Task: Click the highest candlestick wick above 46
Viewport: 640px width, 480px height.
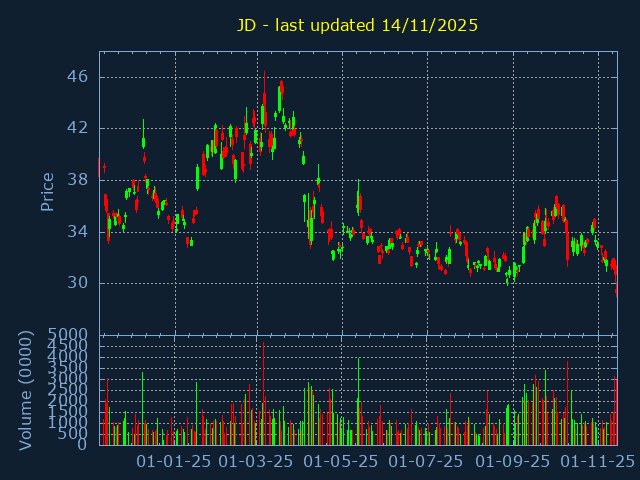Action: (264, 76)
